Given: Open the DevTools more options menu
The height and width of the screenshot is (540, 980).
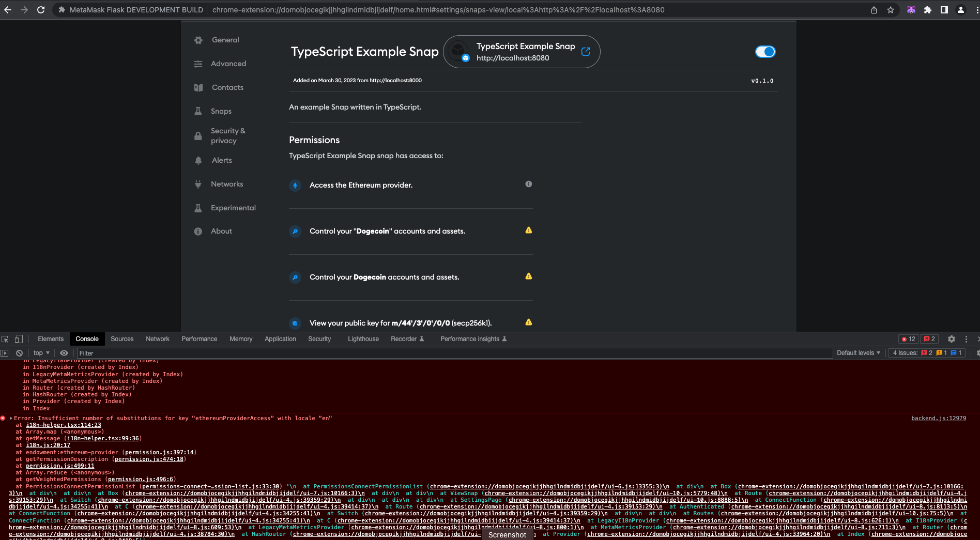Looking at the screenshot, I should click(966, 339).
